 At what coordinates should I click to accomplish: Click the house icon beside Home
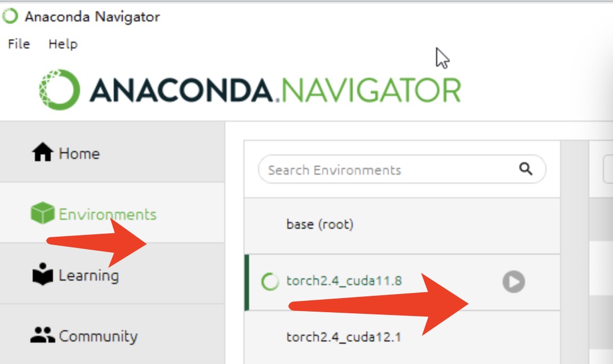coord(42,152)
